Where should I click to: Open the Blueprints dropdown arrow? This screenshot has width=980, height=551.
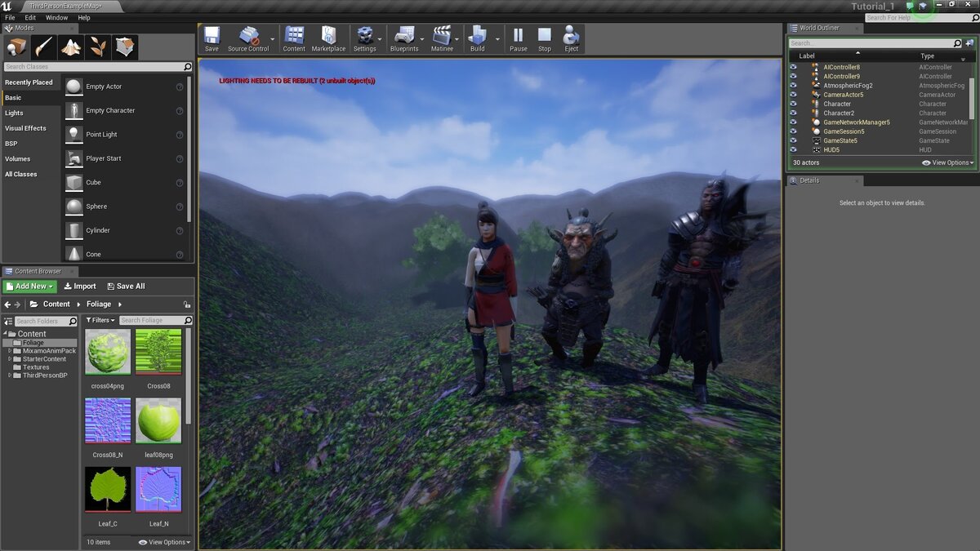[x=423, y=38]
